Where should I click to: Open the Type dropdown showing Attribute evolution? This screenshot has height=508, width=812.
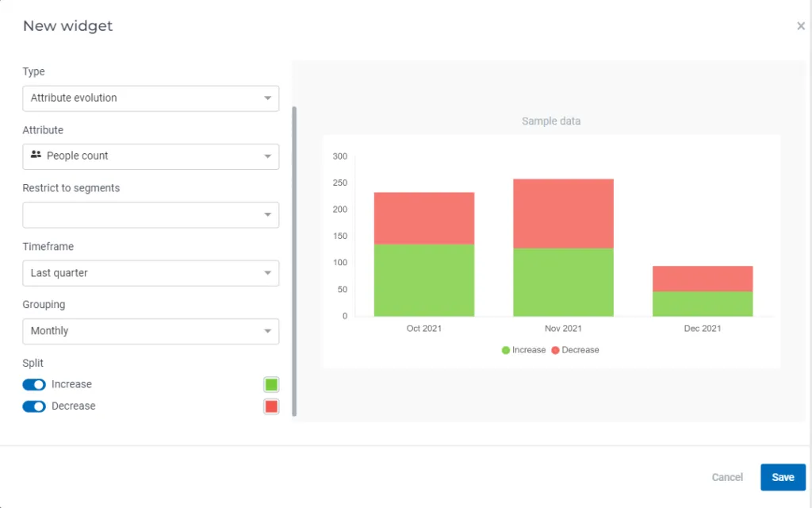(151, 98)
